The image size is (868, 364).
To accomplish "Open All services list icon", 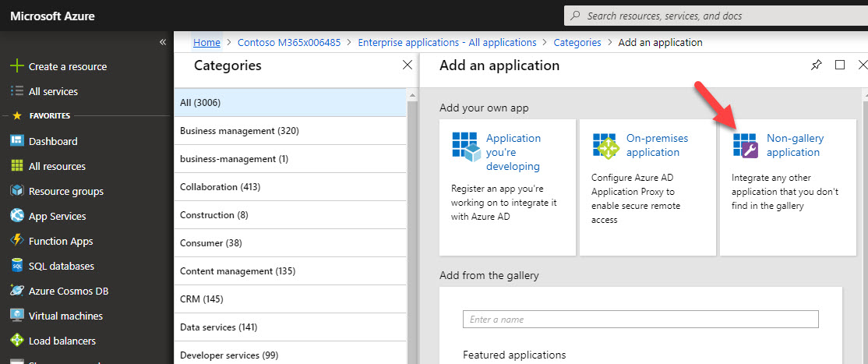I will point(16,91).
